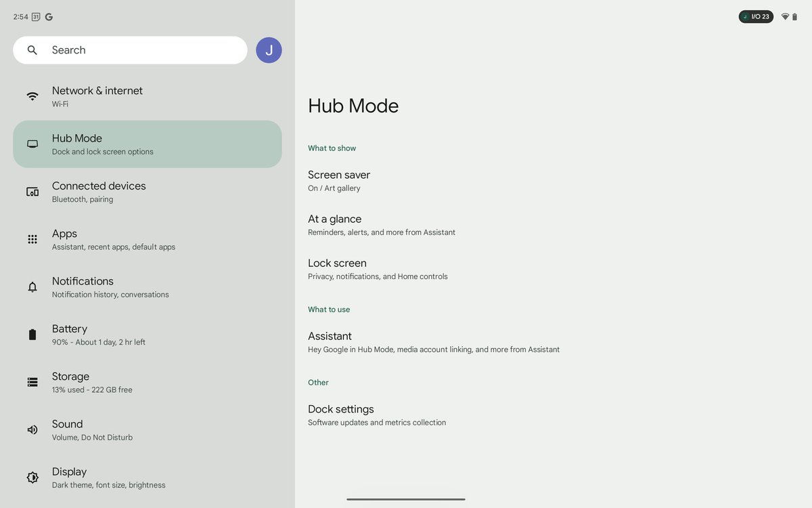Viewport: 812px width, 508px height.
Task: Click the Hub Mode dock icon
Action: [x=32, y=144]
